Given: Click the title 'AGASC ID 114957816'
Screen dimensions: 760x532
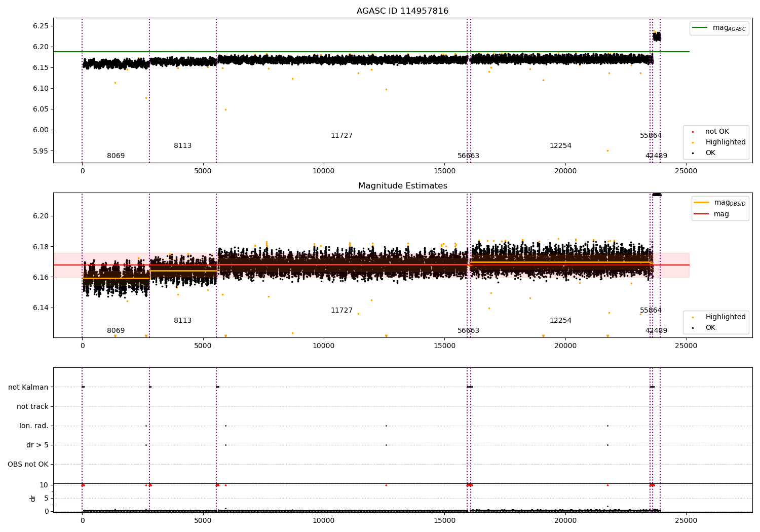Looking at the screenshot, I should (402, 11).
